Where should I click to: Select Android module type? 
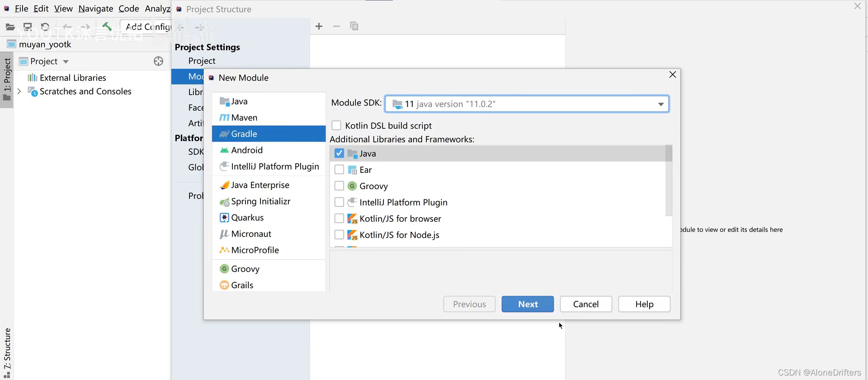[x=269, y=150]
